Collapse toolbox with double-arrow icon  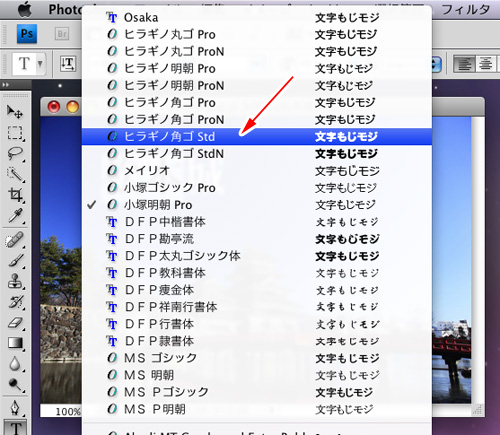6,85
